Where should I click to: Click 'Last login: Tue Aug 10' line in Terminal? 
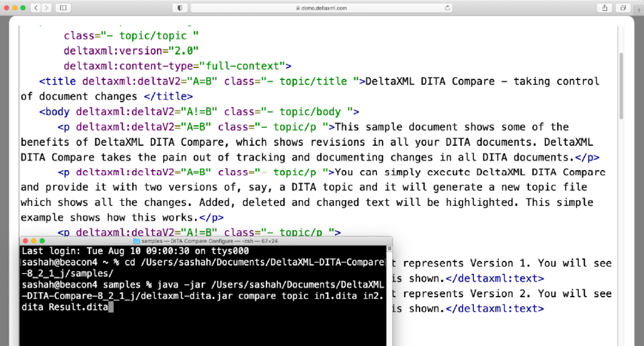135,251
